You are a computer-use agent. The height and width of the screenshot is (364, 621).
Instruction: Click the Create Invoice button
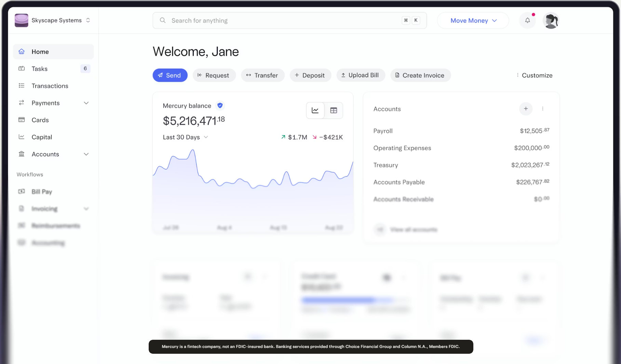pyautogui.click(x=420, y=75)
